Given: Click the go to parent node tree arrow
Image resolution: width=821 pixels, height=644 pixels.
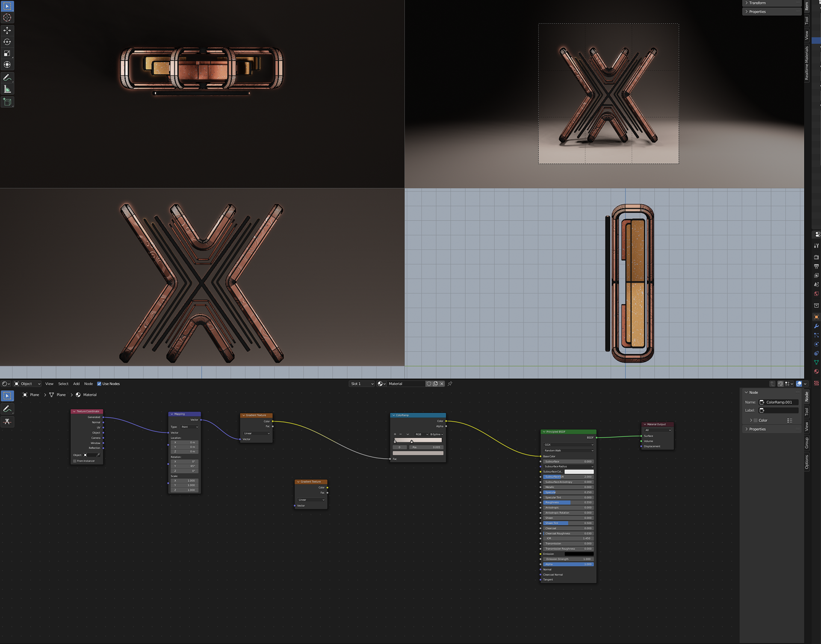Looking at the screenshot, I should (x=772, y=384).
